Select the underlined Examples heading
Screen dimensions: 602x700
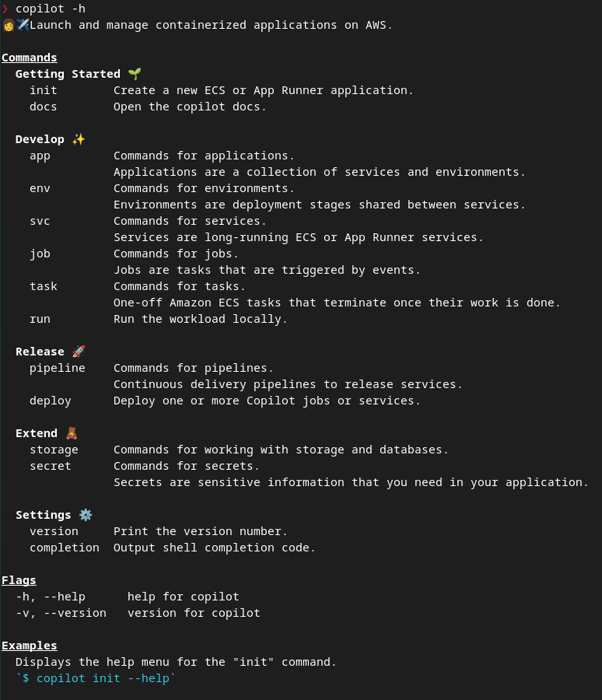tap(30, 646)
